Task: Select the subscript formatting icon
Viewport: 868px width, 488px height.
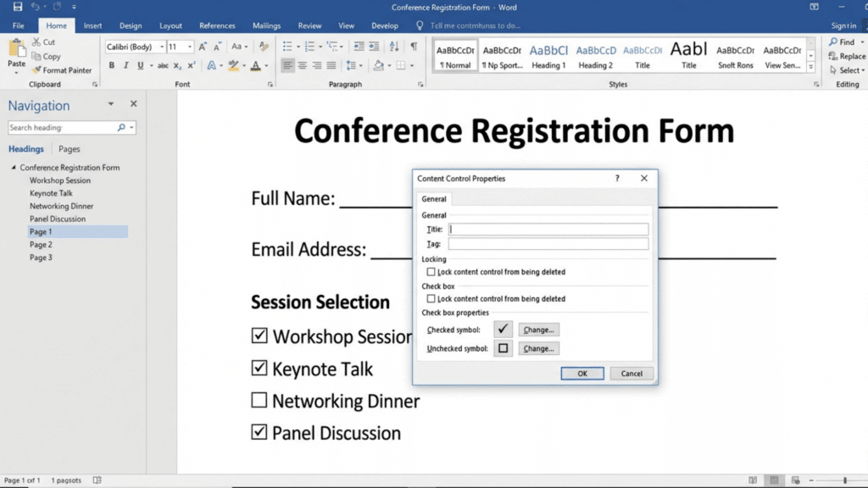Action: coord(176,65)
